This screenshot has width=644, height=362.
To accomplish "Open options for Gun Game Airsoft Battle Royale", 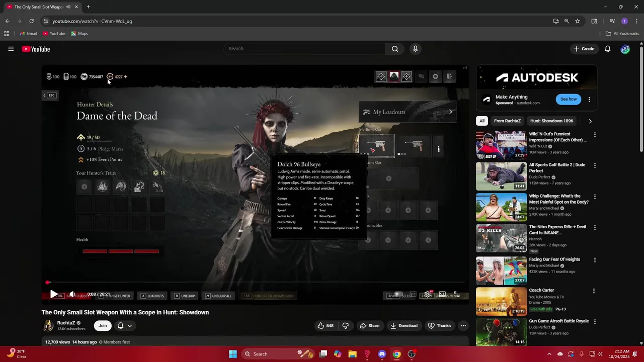I will pyautogui.click(x=595, y=322).
